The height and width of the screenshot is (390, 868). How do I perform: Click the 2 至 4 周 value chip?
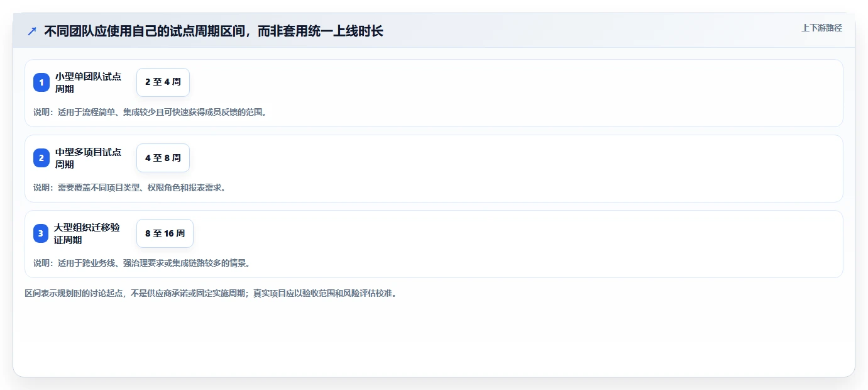(x=163, y=82)
